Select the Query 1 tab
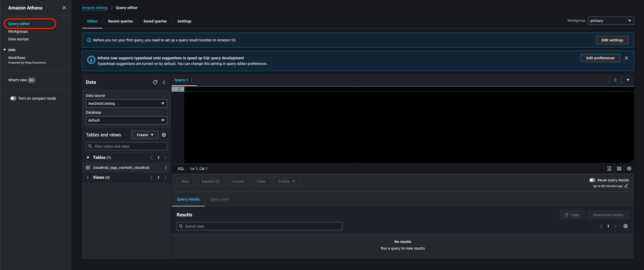 181,80
